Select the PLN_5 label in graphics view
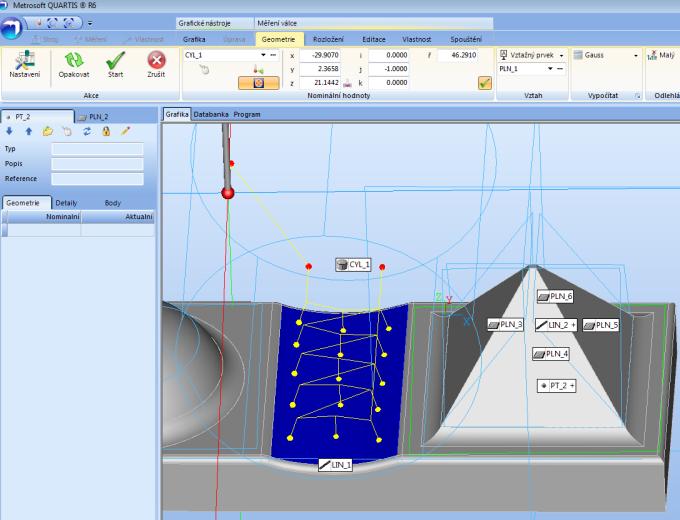Screen dimensions: 680x520 pos(601,325)
